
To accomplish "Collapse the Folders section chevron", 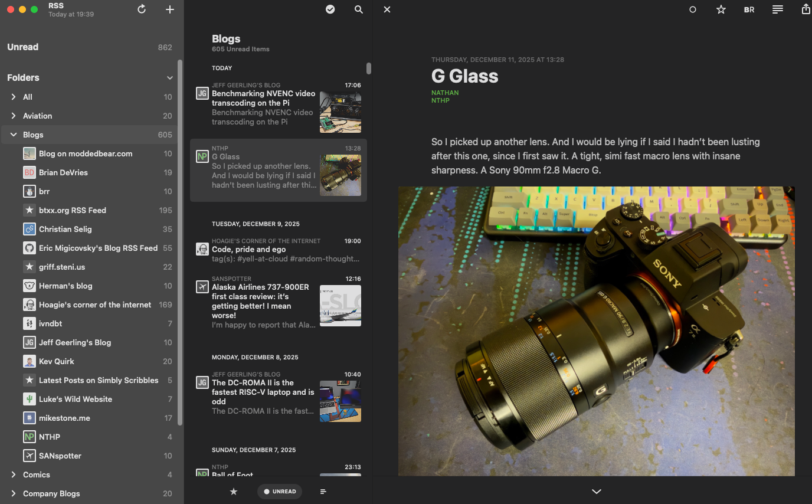I will point(170,78).
